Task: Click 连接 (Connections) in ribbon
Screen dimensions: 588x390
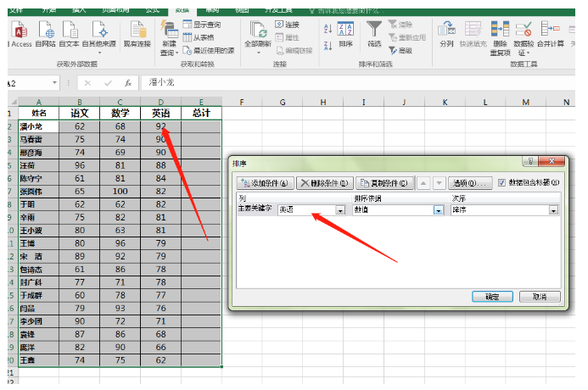Action: coord(288,25)
